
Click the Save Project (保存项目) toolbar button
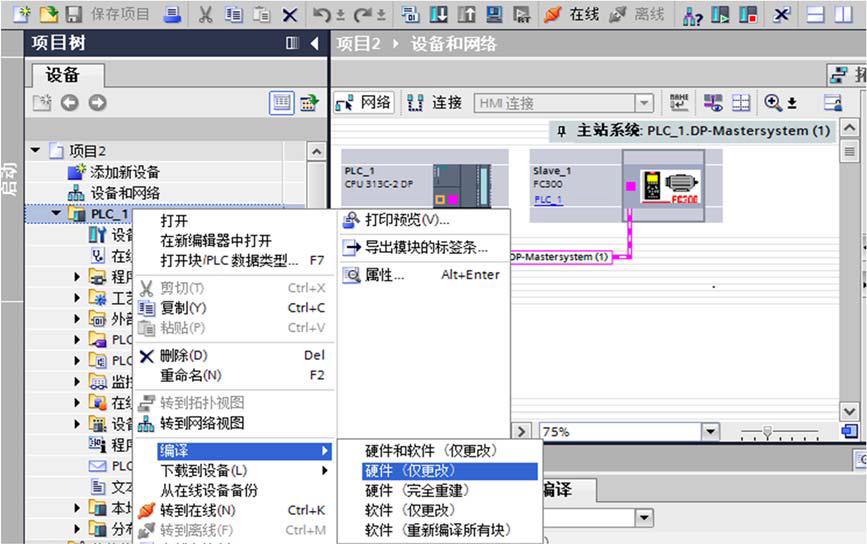pyautogui.click(x=108, y=14)
